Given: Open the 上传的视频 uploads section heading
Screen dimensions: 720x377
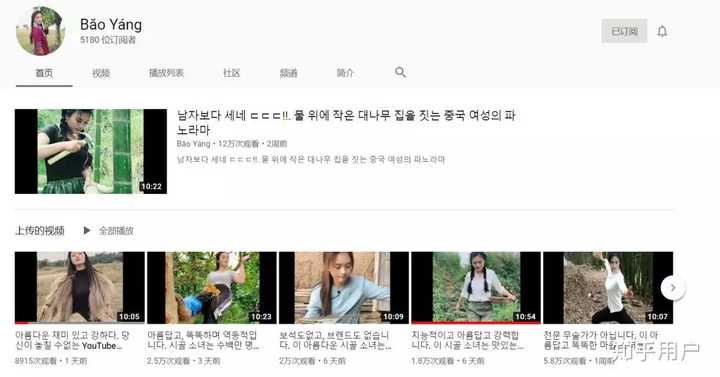Looking at the screenshot, I should click(39, 231).
